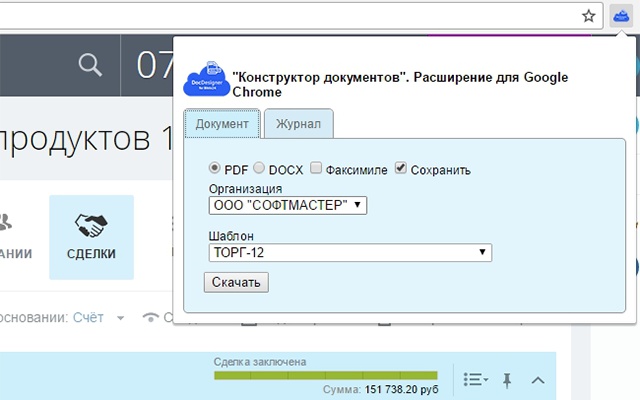Click the search magnifier icon
640x400 pixels.
90,65
